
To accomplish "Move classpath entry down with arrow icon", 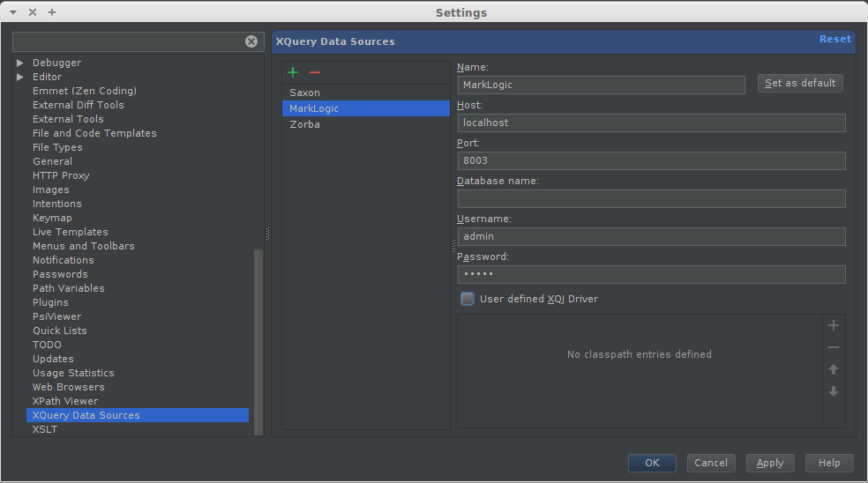I will click(x=834, y=391).
